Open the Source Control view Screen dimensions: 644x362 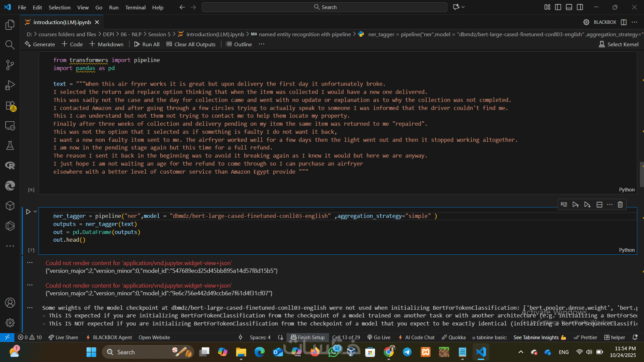click(10, 65)
